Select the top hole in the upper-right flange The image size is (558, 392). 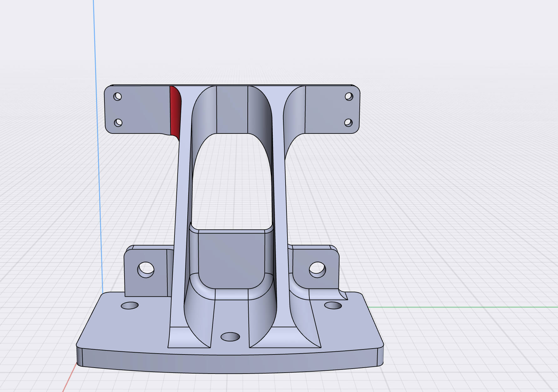(349, 97)
